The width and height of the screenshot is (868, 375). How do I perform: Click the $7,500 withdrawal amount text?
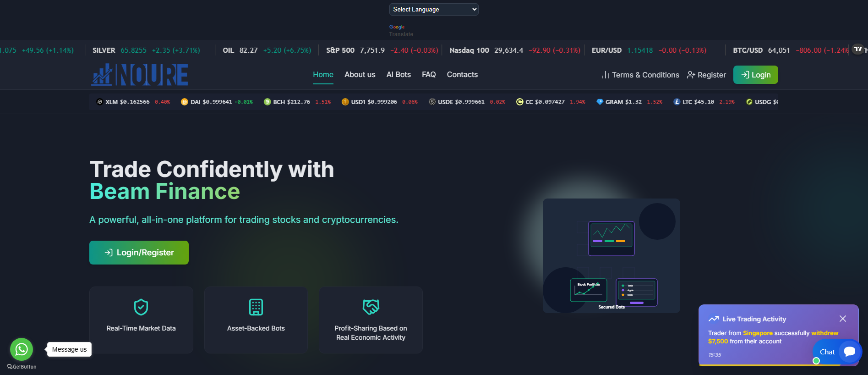pyautogui.click(x=718, y=341)
